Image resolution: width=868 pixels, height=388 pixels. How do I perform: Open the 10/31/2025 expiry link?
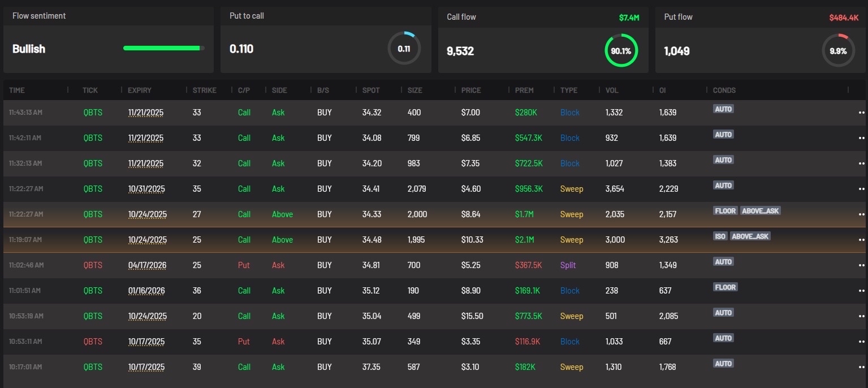(x=145, y=189)
